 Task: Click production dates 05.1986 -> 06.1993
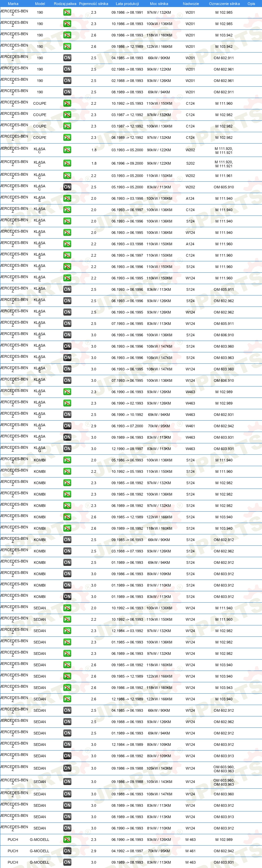click(x=127, y=460)
